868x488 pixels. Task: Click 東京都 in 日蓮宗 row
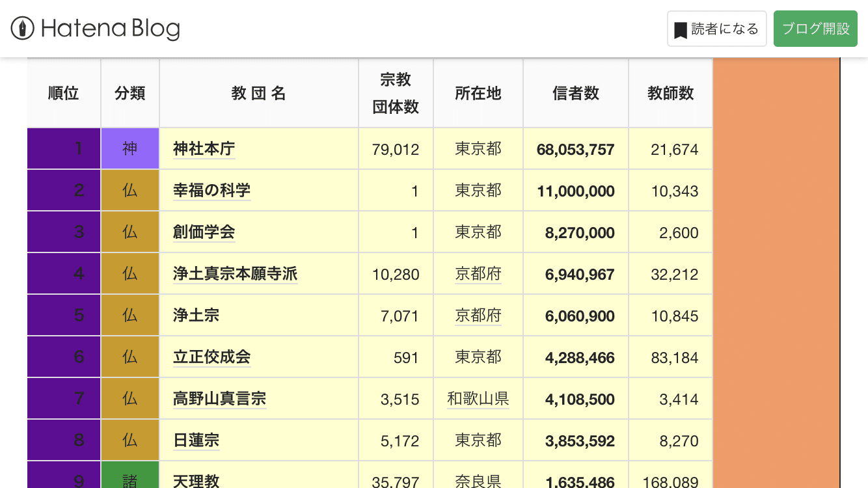[x=478, y=441]
